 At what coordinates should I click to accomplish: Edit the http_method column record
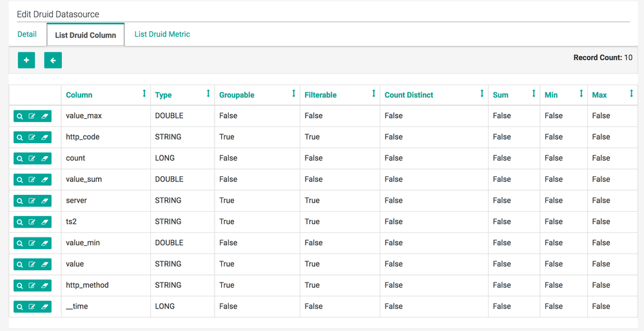pos(32,285)
